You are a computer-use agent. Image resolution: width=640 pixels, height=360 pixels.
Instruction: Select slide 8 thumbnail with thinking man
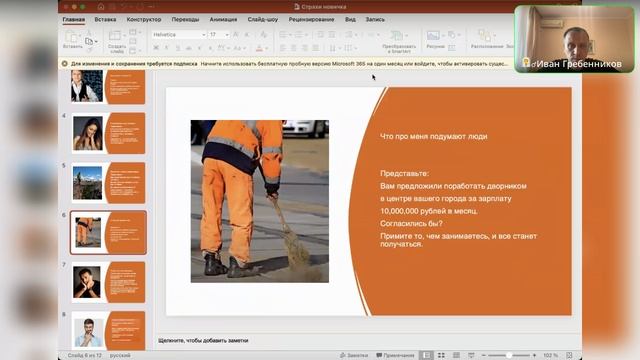(x=109, y=331)
